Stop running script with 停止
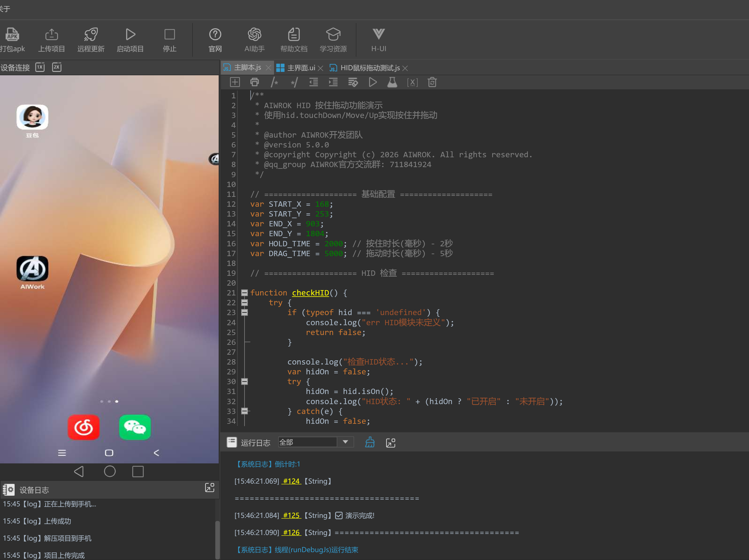 coord(170,40)
